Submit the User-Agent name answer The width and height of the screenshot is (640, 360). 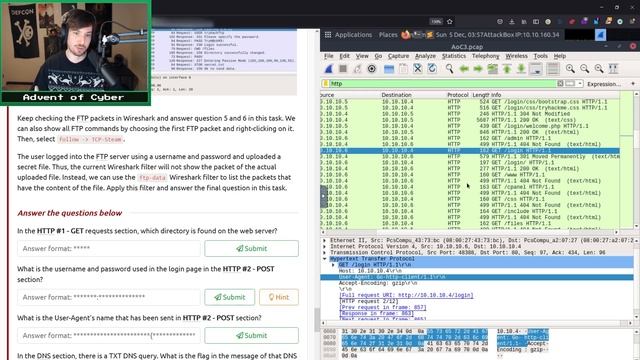coord(251,336)
